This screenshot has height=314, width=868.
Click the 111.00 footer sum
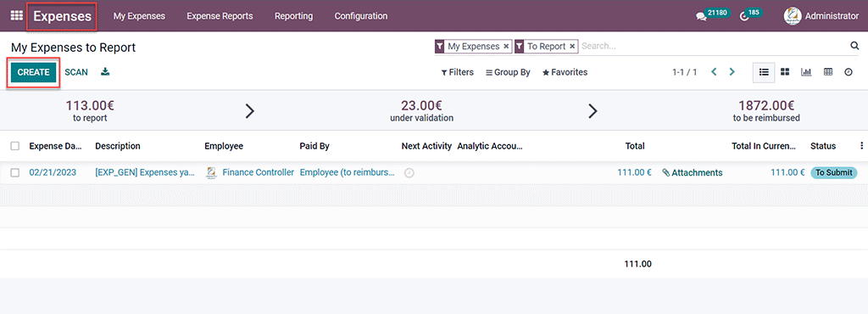tap(637, 264)
